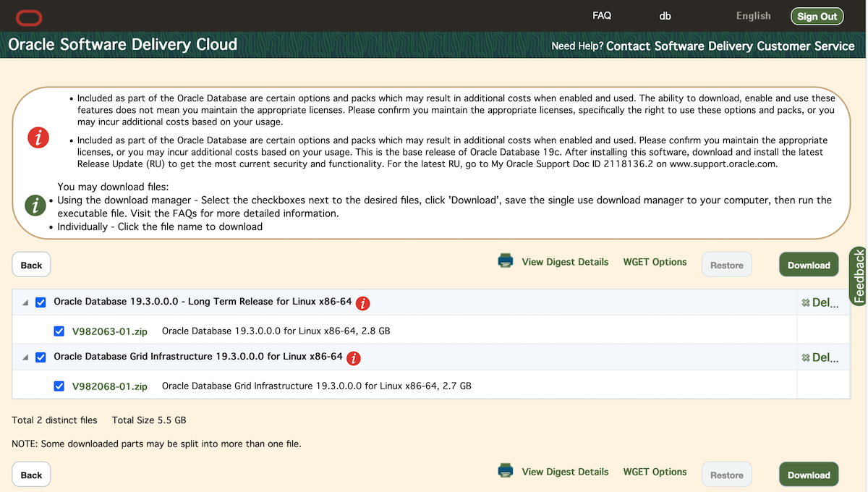Image resolution: width=868 pixels, height=492 pixels.
Task: Click the bottom Restore button
Action: click(x=727, y=475)
